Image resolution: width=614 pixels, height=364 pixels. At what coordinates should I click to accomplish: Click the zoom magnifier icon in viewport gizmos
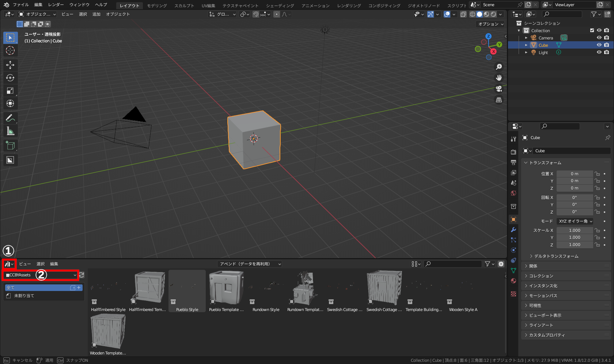click(499, 66)
